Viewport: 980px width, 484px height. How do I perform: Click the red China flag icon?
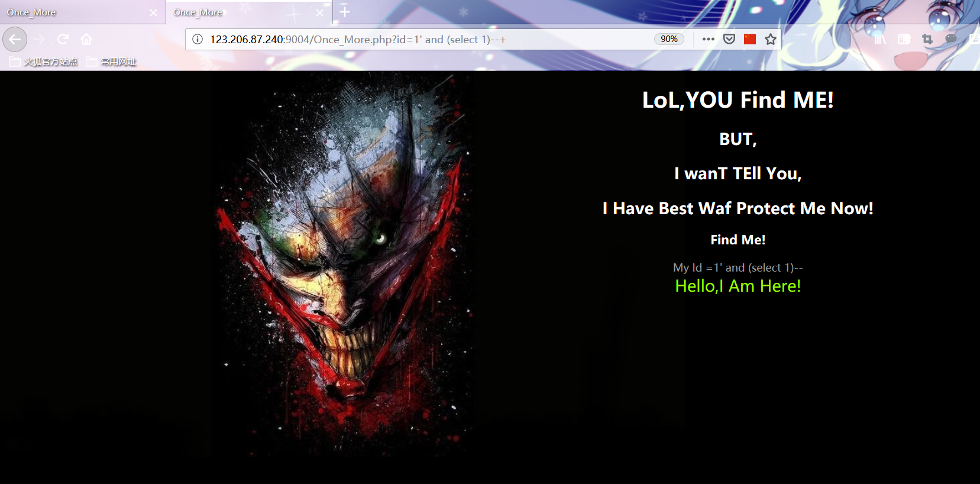point(750,39)
